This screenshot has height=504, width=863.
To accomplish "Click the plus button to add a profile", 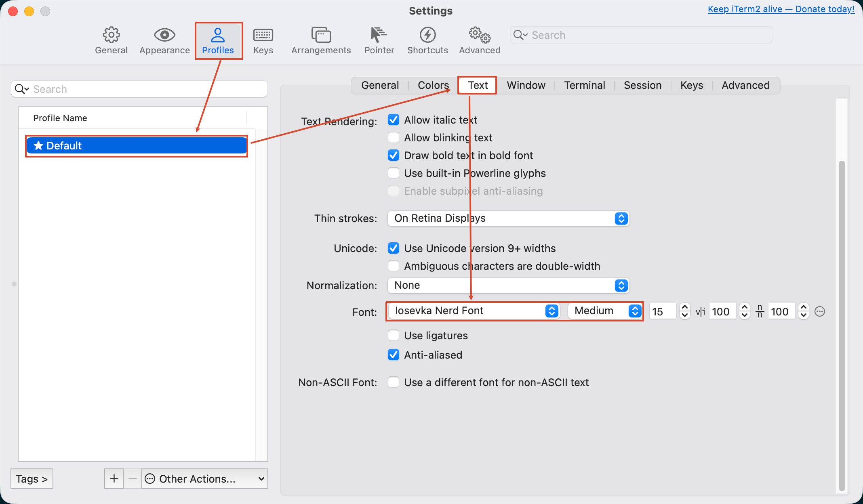I will click(x=114, y=479).
